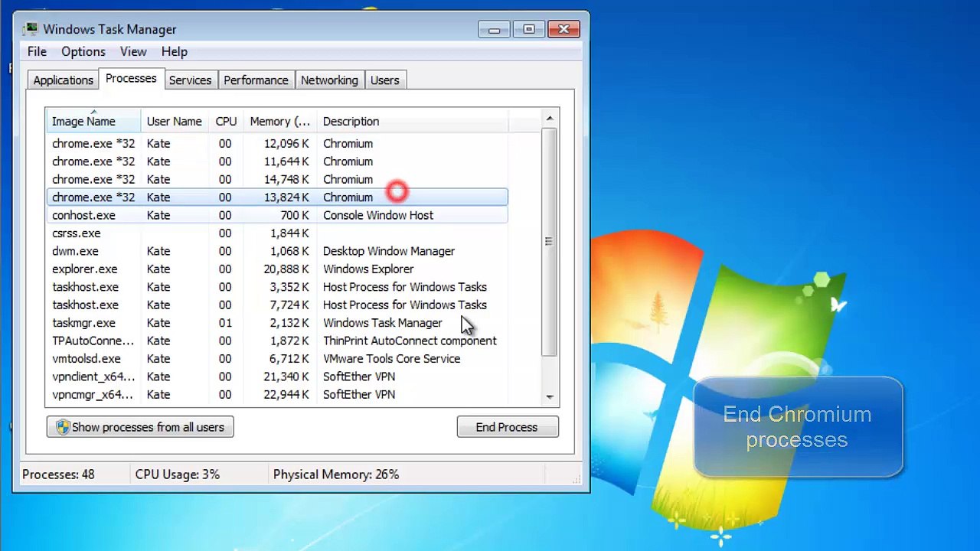The image size is (980, 551).
Task: Open the File menu
Action: click(x=37, y=51)
